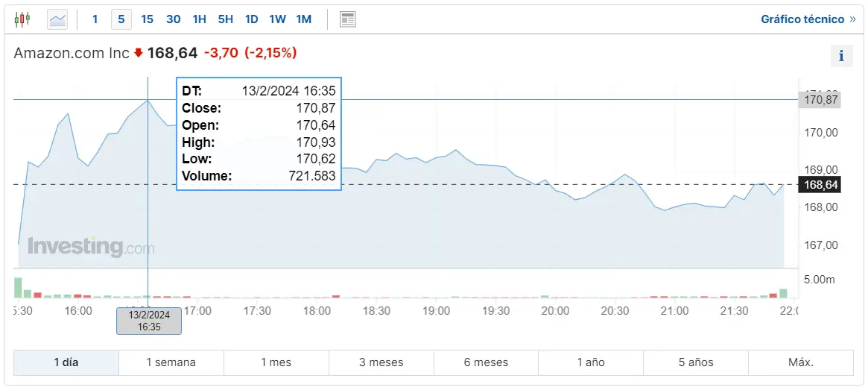This screenshot has height=390, width=868.
Task: Set chart interval to 1H
Action: 199,19
